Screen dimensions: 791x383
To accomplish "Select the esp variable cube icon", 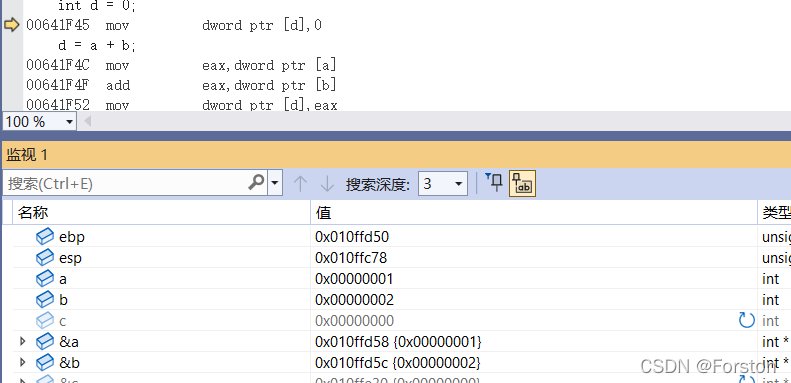I will [45, 258].
